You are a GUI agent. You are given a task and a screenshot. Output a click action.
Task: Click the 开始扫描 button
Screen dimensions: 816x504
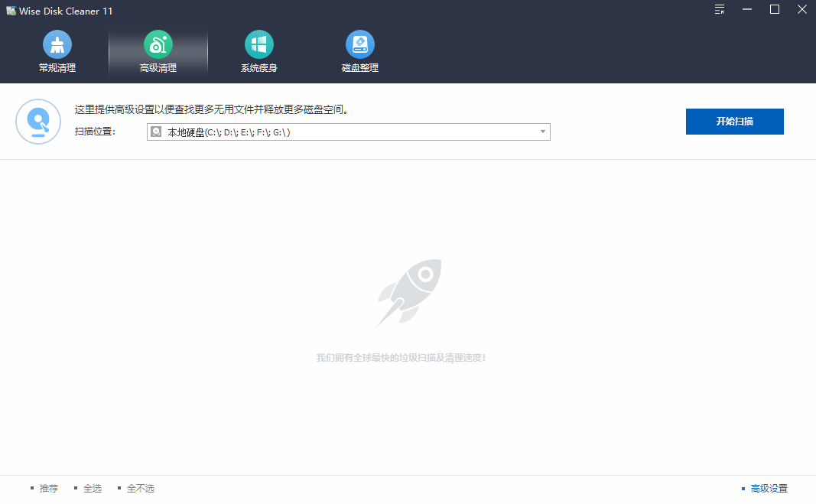pos(734,122)
